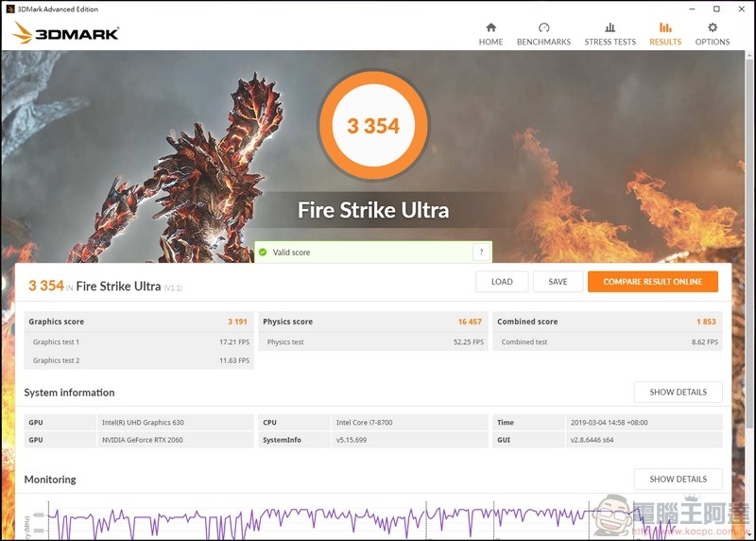Select the Graphics test 2 row
This screenshot has height=541, width=756.
click(x=139, y=360)
